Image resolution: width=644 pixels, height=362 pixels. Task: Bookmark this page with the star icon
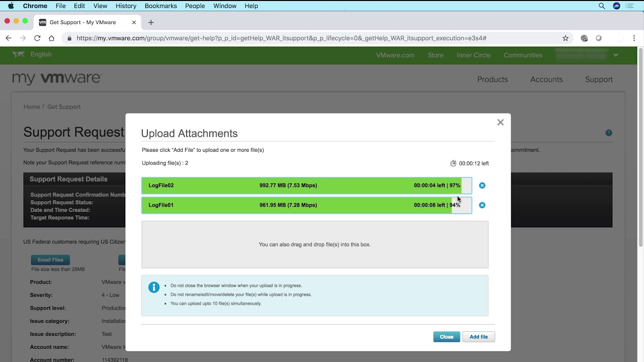tap(566, 38)
